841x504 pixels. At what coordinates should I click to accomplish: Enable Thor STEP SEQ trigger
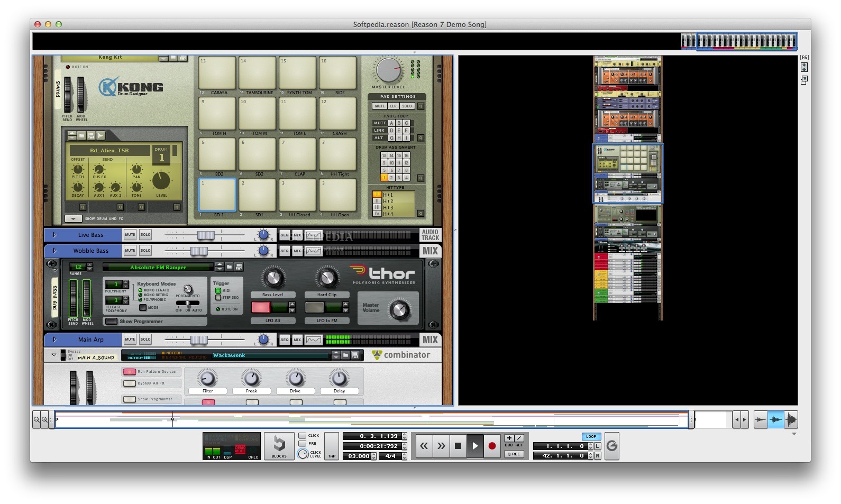pos(218,298)
